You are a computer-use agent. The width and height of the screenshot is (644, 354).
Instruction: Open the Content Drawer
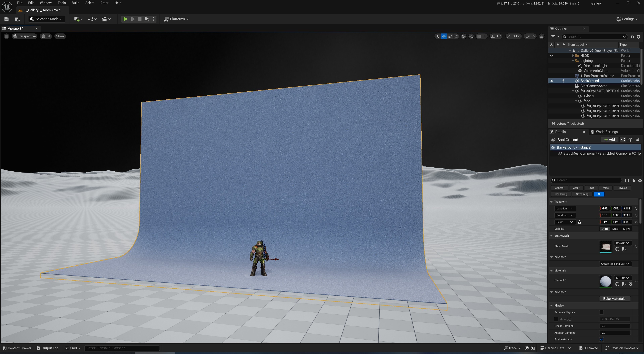coord(17,348)
